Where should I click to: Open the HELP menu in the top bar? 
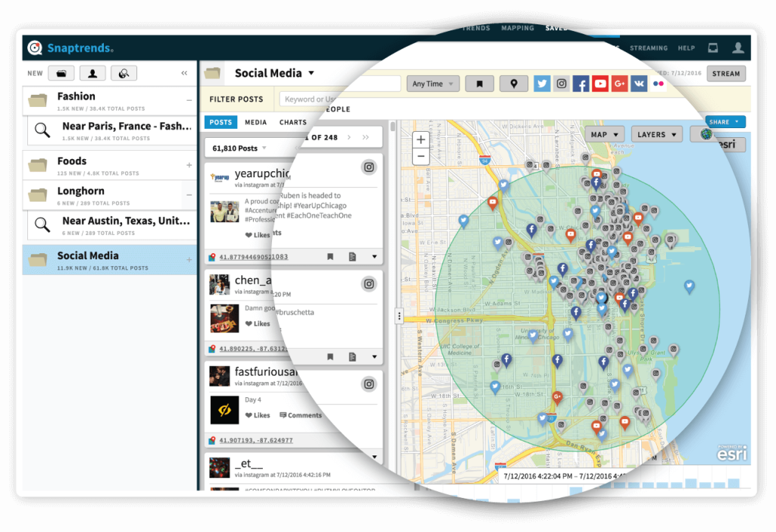tap(687, 48)
